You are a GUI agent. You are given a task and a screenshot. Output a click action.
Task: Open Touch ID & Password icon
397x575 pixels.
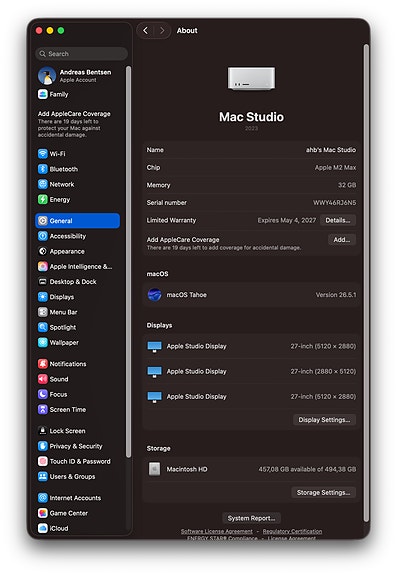pyautogui.click(x=43, y=461)
